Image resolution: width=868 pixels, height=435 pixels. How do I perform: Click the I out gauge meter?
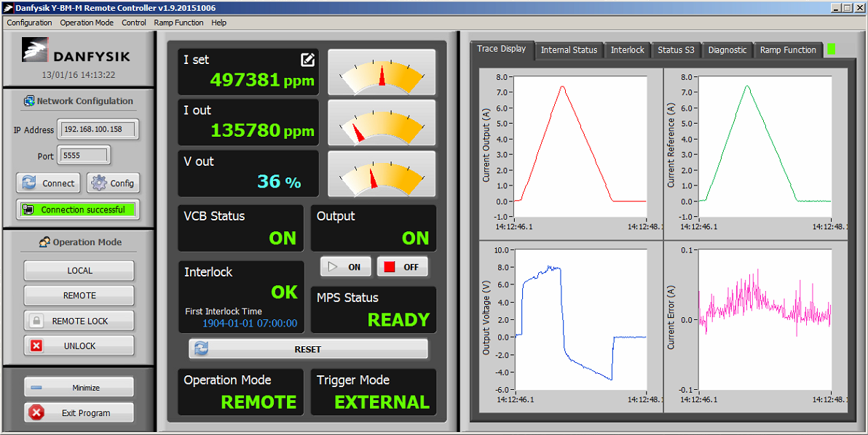point(382,123)
